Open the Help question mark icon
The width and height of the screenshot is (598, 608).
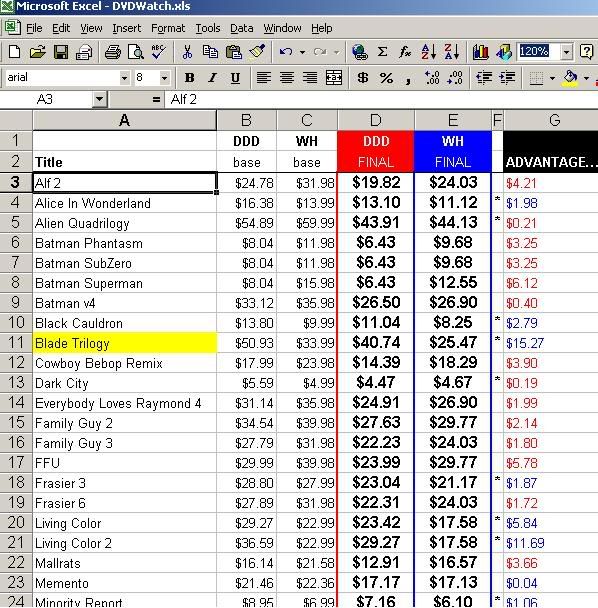click(x=586, y=52)
